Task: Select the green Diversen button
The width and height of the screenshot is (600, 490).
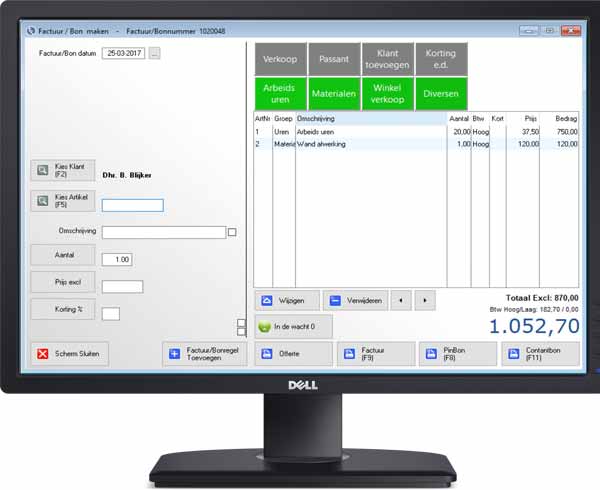Action: [441, 94]
